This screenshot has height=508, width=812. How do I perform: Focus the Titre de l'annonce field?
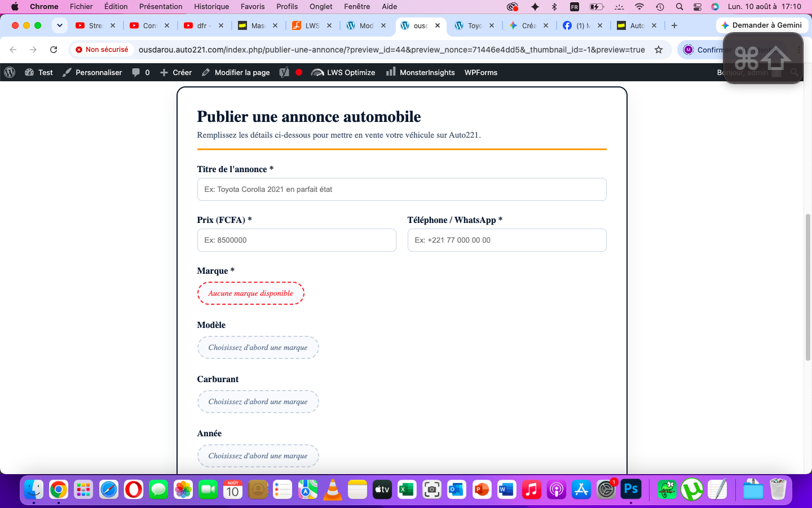(401, 190)
